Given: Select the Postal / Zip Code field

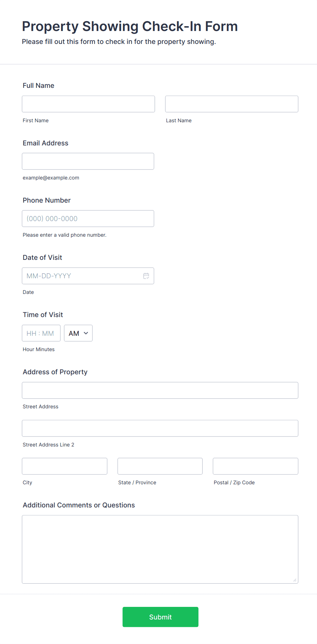Looking at the screenshot, I should pyautogui.click(x=255, y=466).
